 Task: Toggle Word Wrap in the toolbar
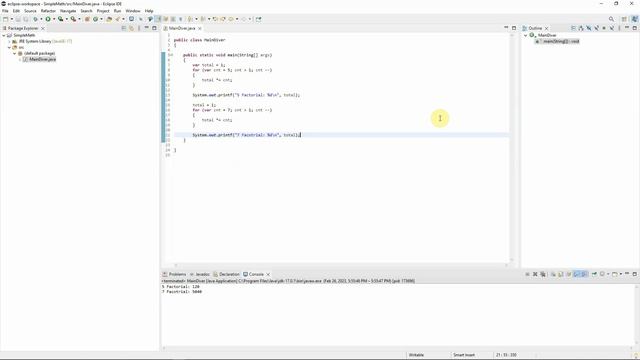pyautogui.click(x=166, y=19)
